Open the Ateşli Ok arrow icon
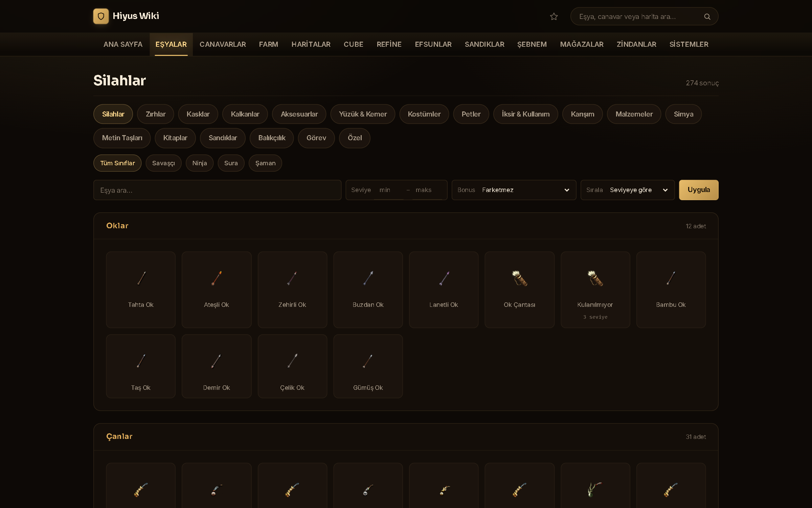This screenshot has height=508, width=812. (x=217, y=278)
